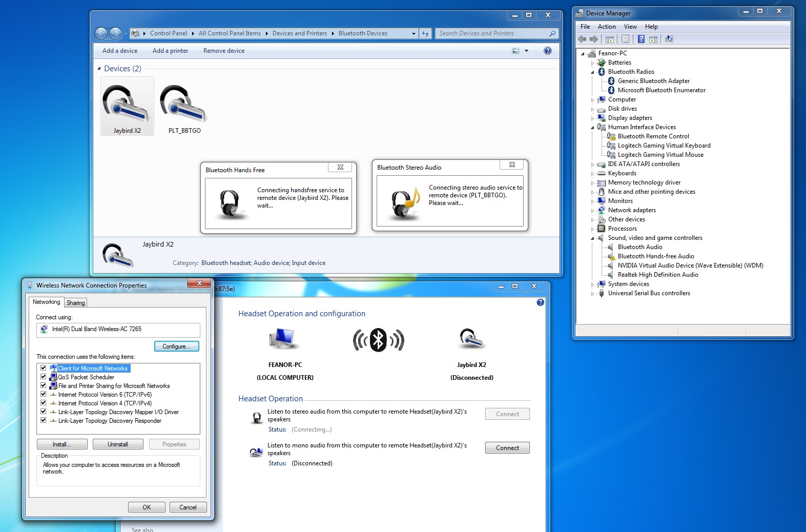806x532 pixels.
Task: Select Logitech Gaming Virtual Mouse device
Action: [660, 155]
